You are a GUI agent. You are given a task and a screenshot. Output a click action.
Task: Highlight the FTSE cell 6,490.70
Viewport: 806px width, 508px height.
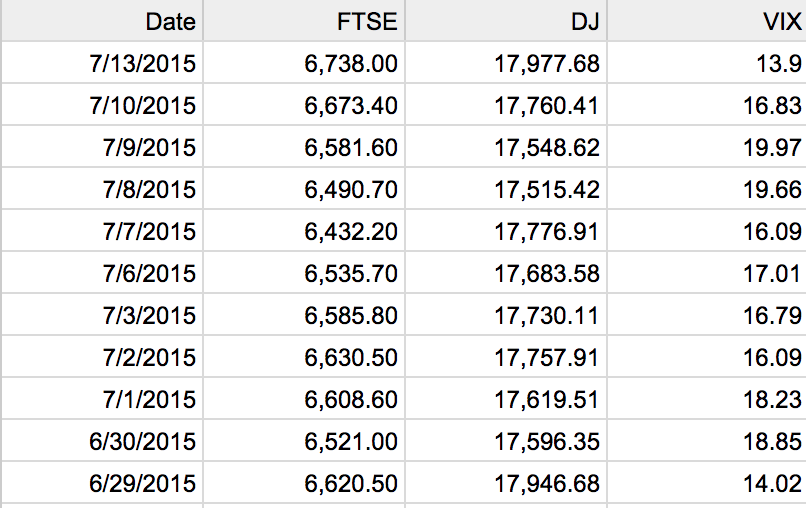pyautogui.click(x=304, y=189)
